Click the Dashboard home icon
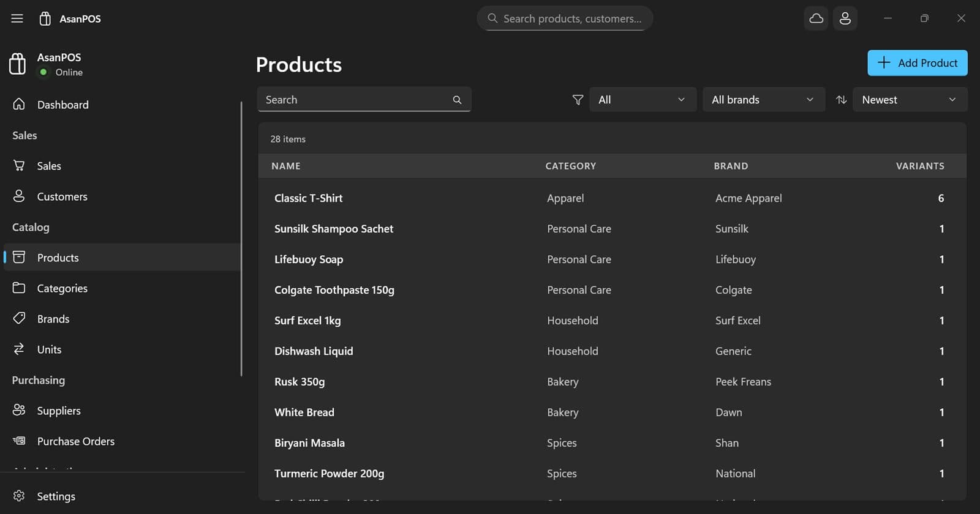980x514 pixels. click(x=19, y=104)
